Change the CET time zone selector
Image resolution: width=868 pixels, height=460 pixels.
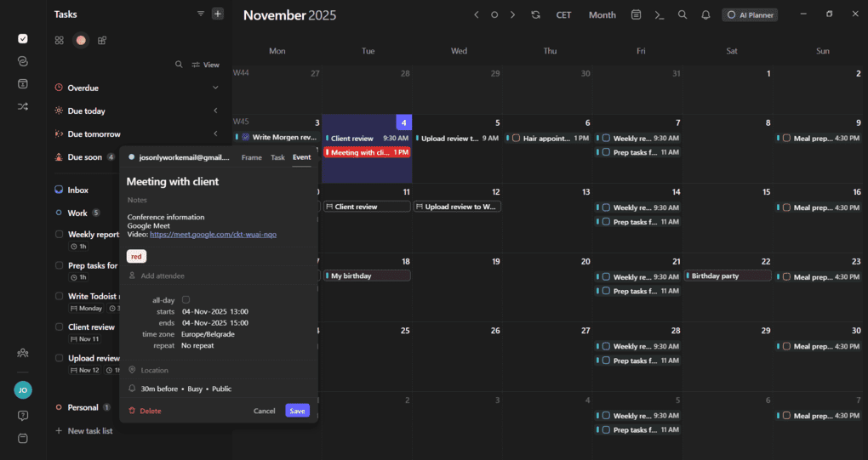click(x=563, y=15)
